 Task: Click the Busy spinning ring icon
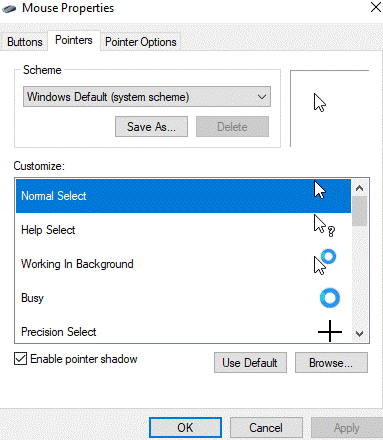click(x=330, y=298)
